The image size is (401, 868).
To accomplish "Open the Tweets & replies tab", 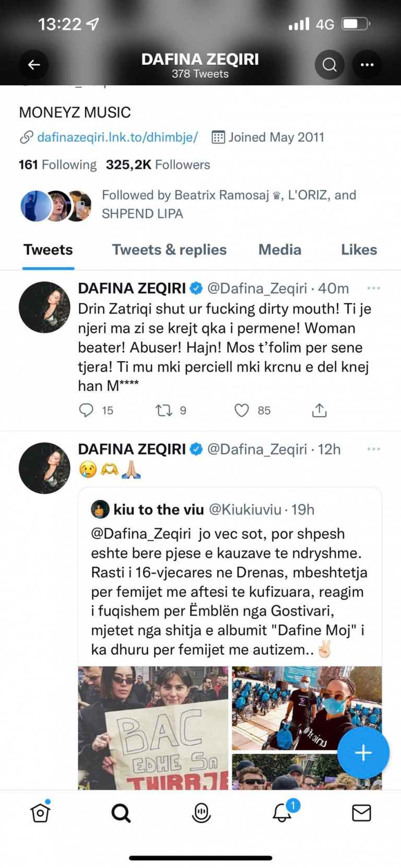I will 169,250.
